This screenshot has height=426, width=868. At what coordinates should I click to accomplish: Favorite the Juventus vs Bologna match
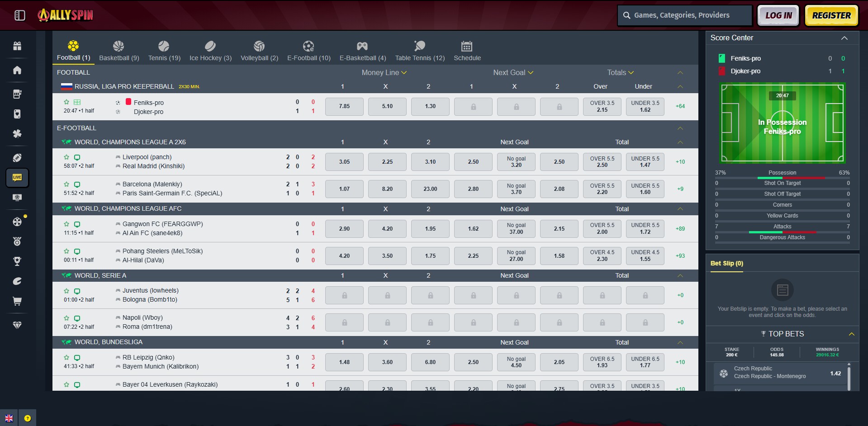tap(66, 291)
